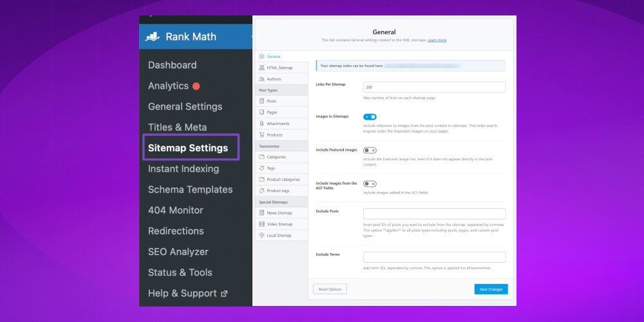Click the Pages icon
644x322 pixels.
(261, 112)
